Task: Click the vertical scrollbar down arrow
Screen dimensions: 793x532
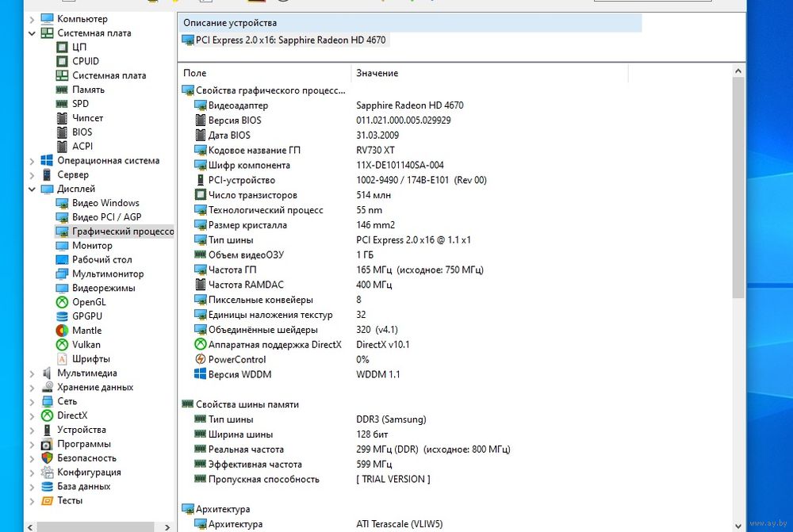Action: 737,526
